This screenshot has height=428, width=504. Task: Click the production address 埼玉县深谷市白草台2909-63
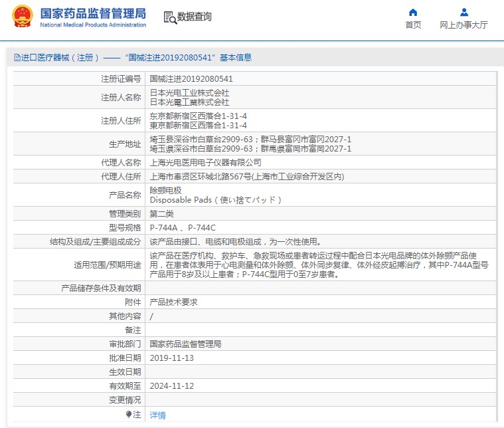(x=201, y=140)
